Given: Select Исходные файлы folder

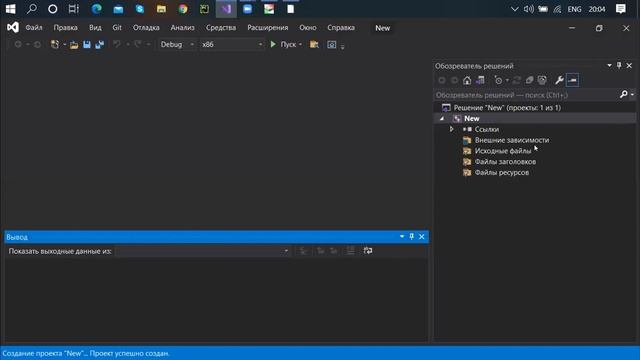Looking at the screenshot, I should tap(502, 151).
